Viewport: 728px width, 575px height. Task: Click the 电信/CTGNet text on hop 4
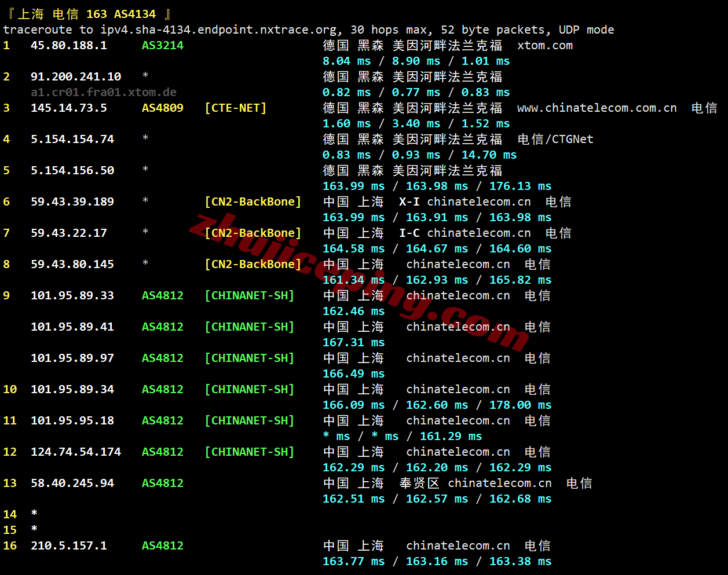[x=555, y=139]
